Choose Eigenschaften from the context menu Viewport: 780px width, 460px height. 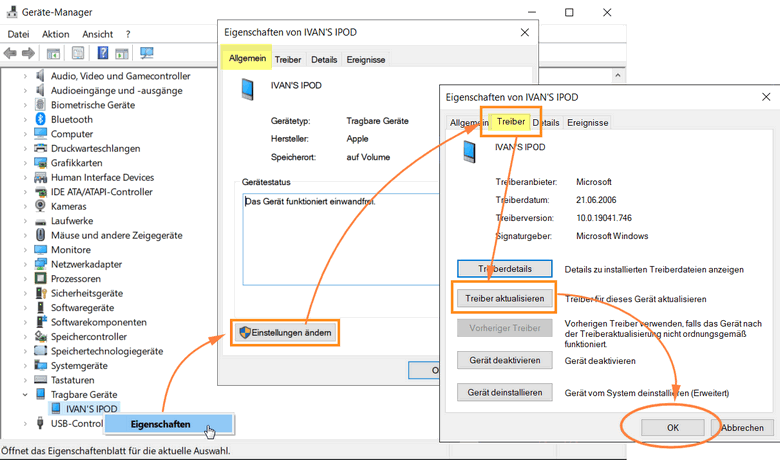(x=168, y=424)
